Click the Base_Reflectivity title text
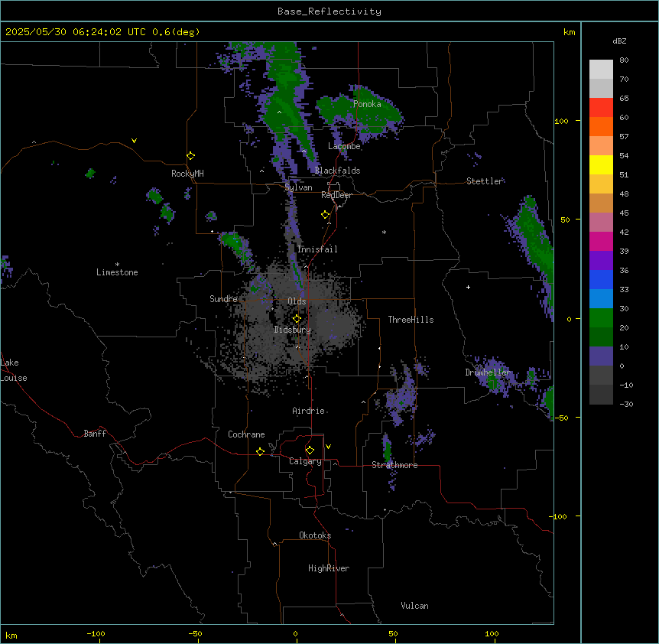The width and height of the screenshot is (659, 644). pos(329,11)
